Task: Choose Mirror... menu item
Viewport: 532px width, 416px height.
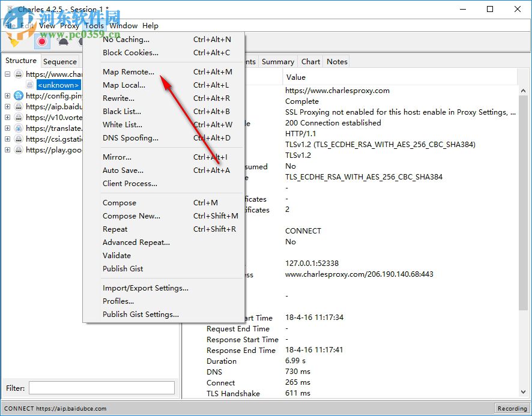Action: [163, 157]
